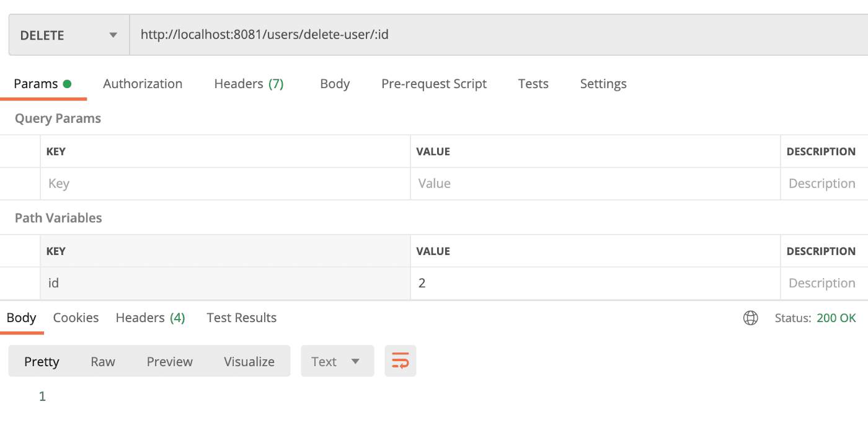This screenshot has width=868, height=427.
Task: Open the request Headers (7) tab
Action: [x=249, y=84]
